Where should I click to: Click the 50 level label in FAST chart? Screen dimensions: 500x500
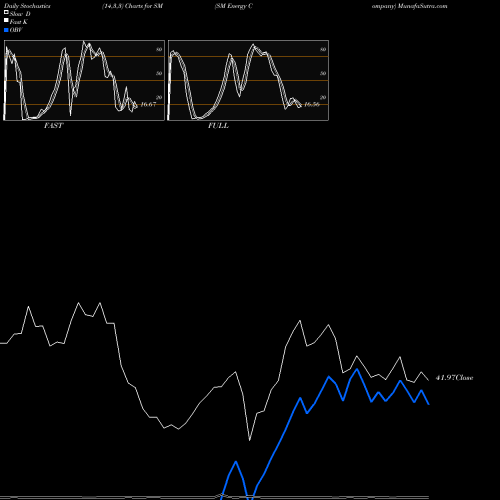click(159, 73)
